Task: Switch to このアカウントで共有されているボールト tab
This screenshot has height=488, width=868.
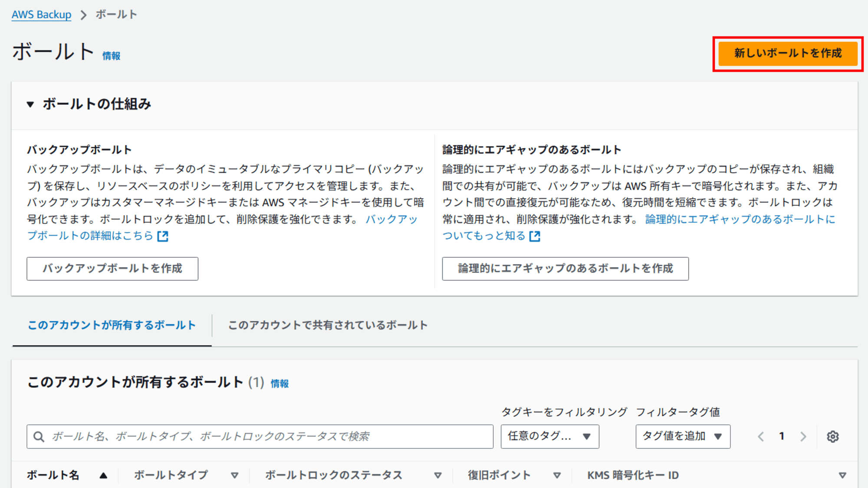Action: click(x=328, y=325)
